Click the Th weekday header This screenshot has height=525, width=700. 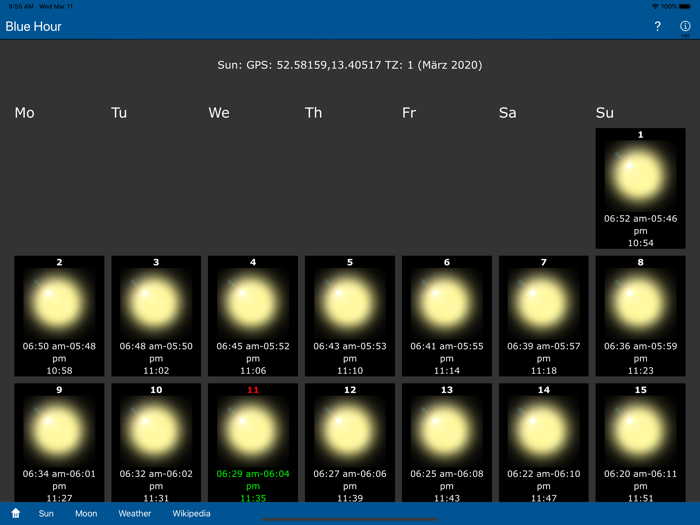313,112
